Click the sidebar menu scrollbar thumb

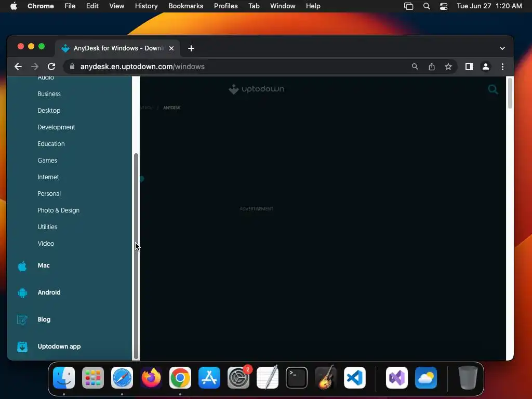pyautogui.click(x=136, y=256)
